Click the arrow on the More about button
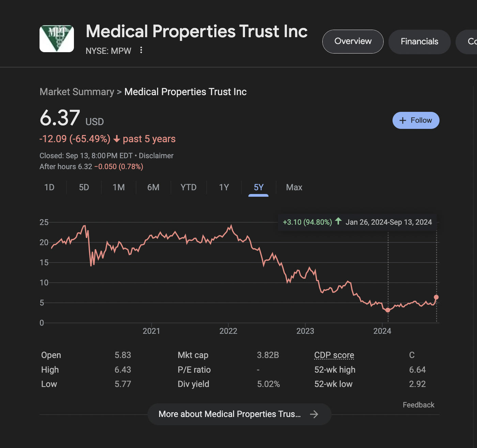 pyautogui.click(x=314, y=414)
